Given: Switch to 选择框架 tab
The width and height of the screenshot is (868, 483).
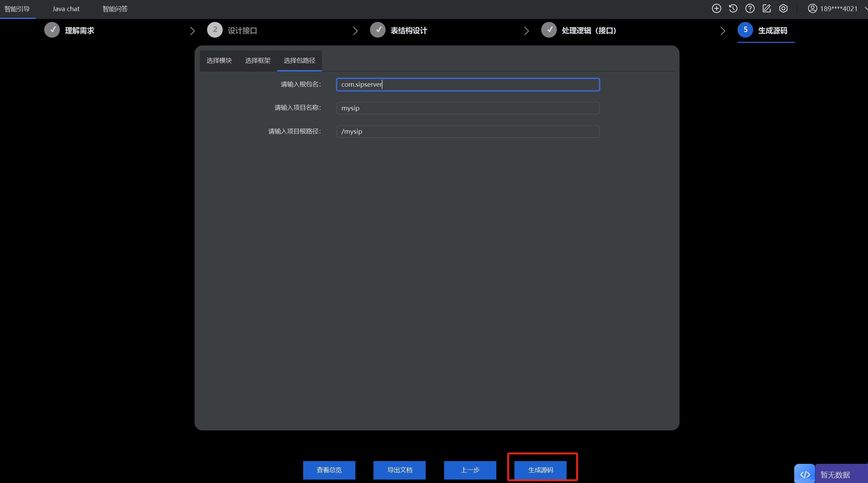Looking at the screenshot, I should [x=258, y=61].
